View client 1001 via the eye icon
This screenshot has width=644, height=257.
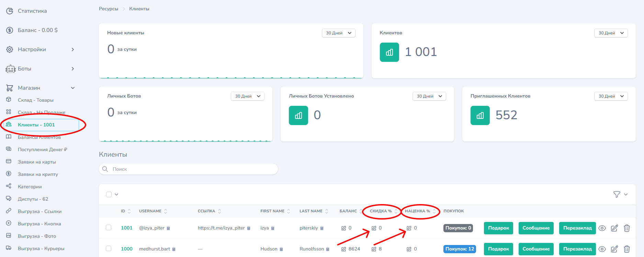602,228
